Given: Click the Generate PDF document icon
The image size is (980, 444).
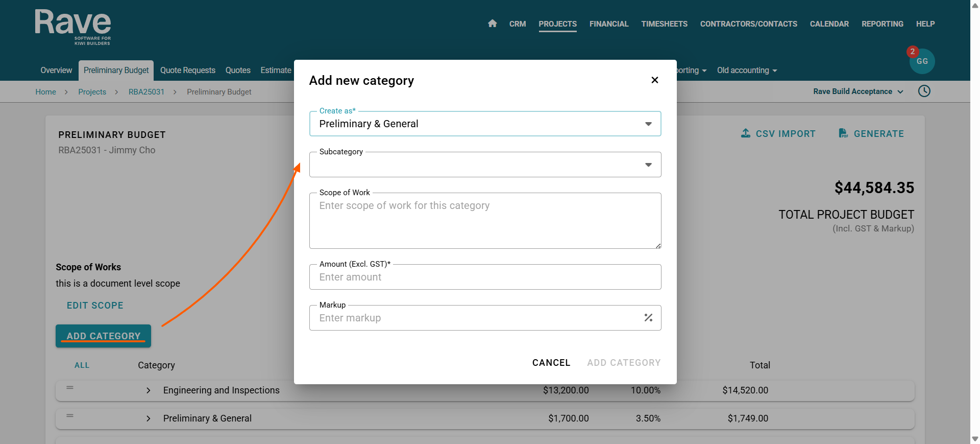Looking at the screenshot, I should [843, 133].
